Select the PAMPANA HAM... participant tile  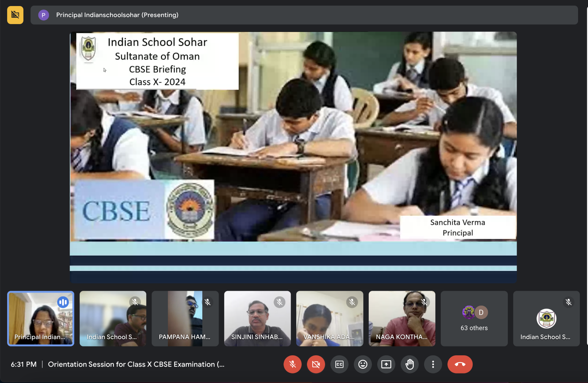point(185,318)
